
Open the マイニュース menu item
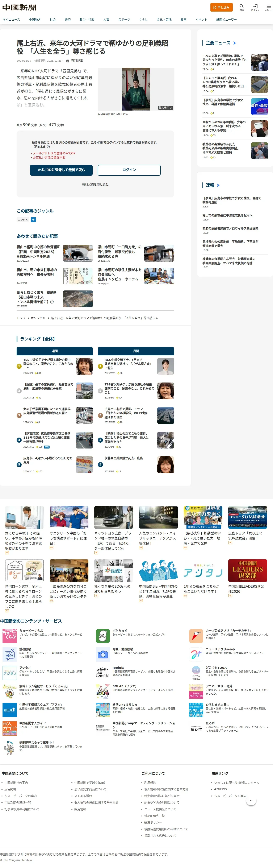click(x=12, y=20)
